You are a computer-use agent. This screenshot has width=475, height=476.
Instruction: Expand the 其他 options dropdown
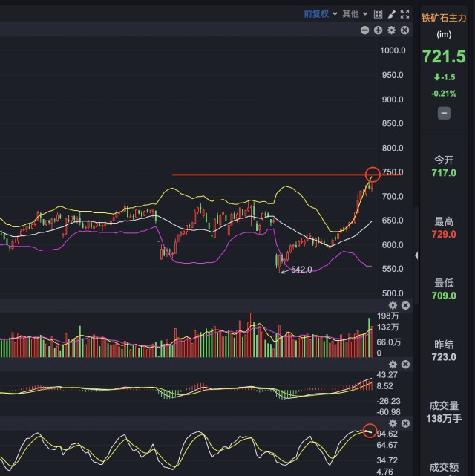(x=355, y=14)
